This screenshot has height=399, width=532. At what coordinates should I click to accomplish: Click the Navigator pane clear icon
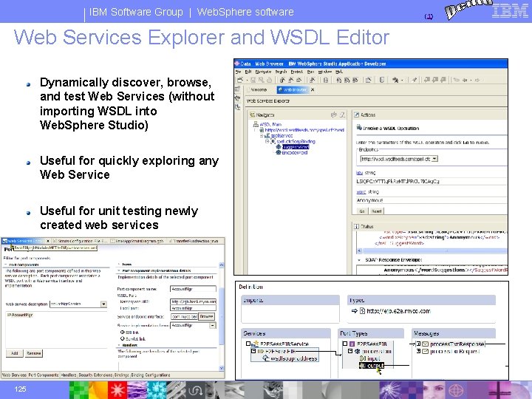click(x=342, y=115)
